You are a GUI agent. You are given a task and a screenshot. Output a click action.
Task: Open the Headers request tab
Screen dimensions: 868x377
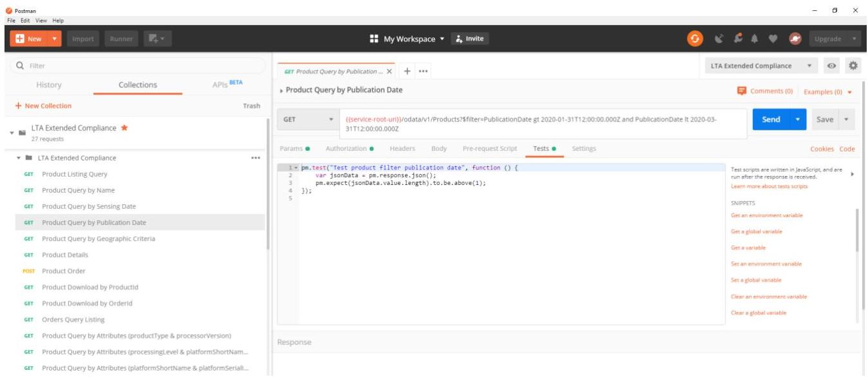(x=402, y=148)
